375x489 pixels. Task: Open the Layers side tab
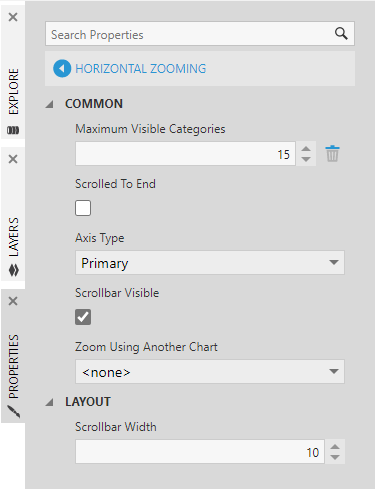tap(13, 237)
